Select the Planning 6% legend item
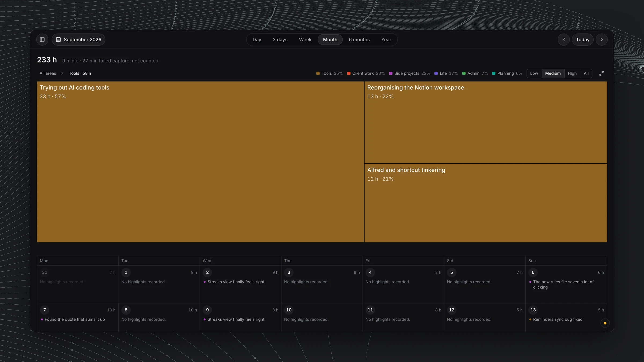644x362 pixels. (x=507, y=73)
